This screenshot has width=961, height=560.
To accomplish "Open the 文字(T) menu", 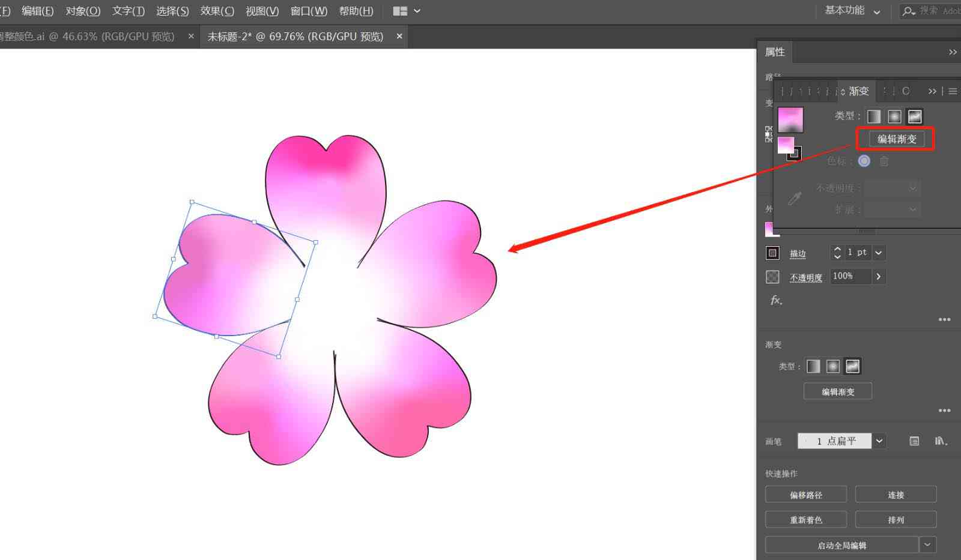I will 129,11.
